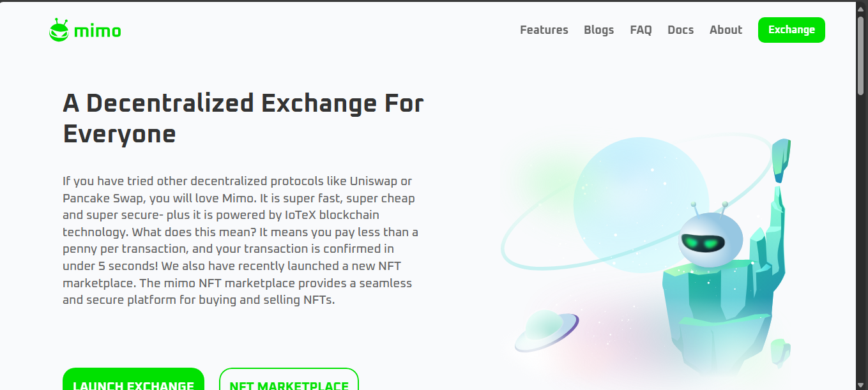Click the scrollbar down arrow

click(x=861, y=384)
